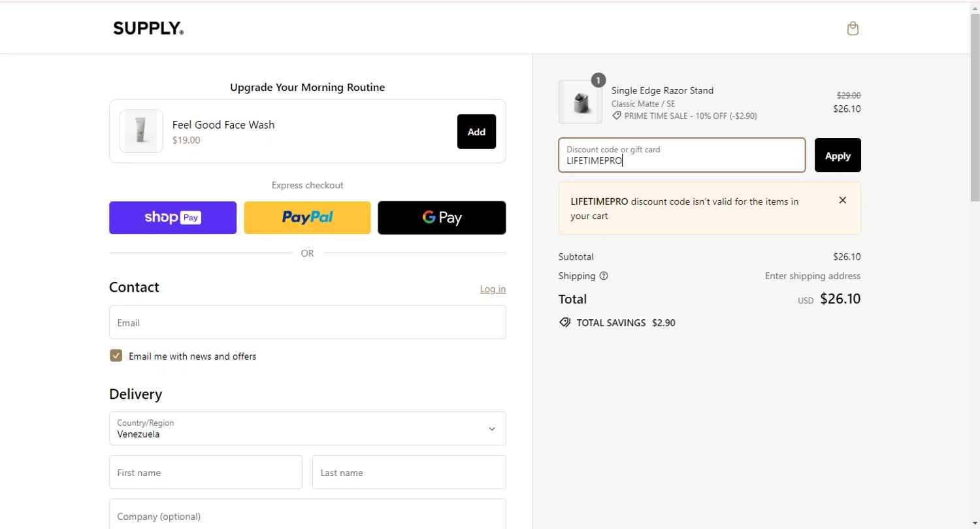Click the $19.00 price text
Image resolution: width=980 pixels, height=529 pixels.
(x=186, y=140)
